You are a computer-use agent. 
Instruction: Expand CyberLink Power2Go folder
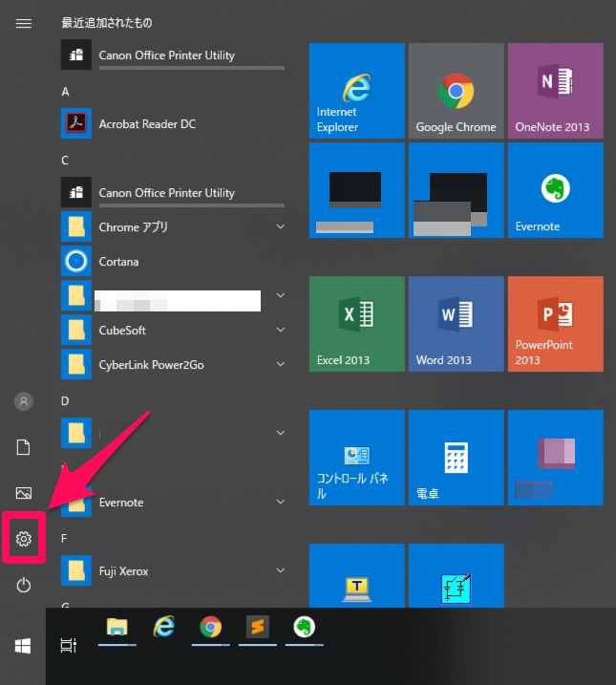pos(281,364)
